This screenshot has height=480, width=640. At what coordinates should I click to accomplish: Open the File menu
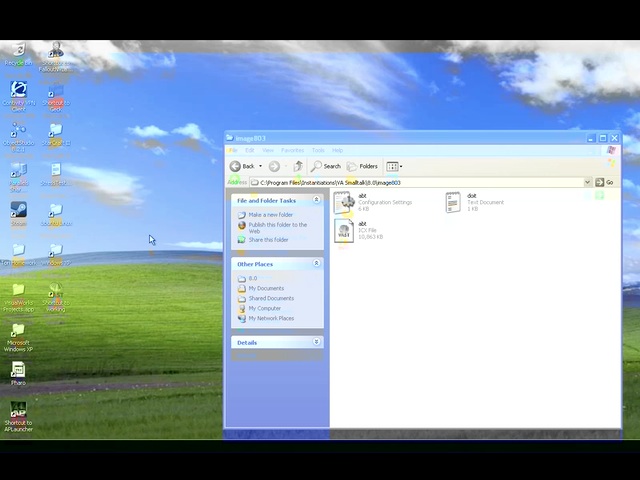pos(233,150)
